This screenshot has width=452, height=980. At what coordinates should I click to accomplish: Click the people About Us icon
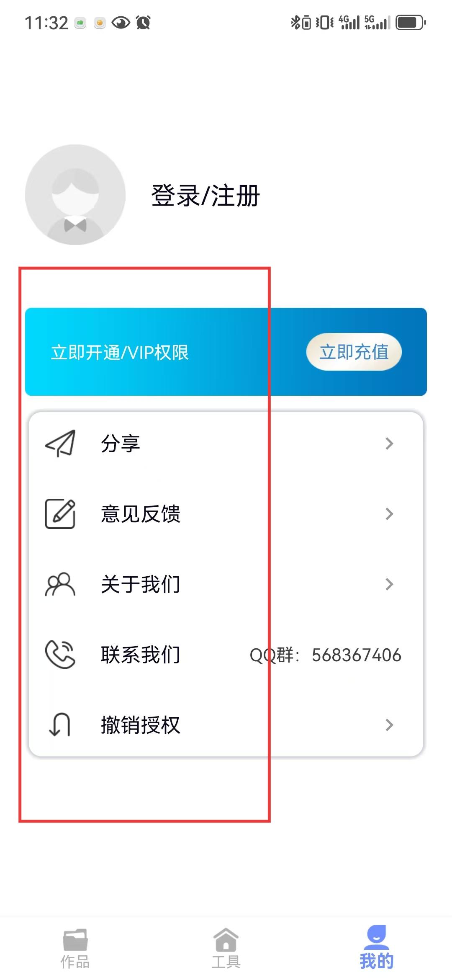pos(60,584)
